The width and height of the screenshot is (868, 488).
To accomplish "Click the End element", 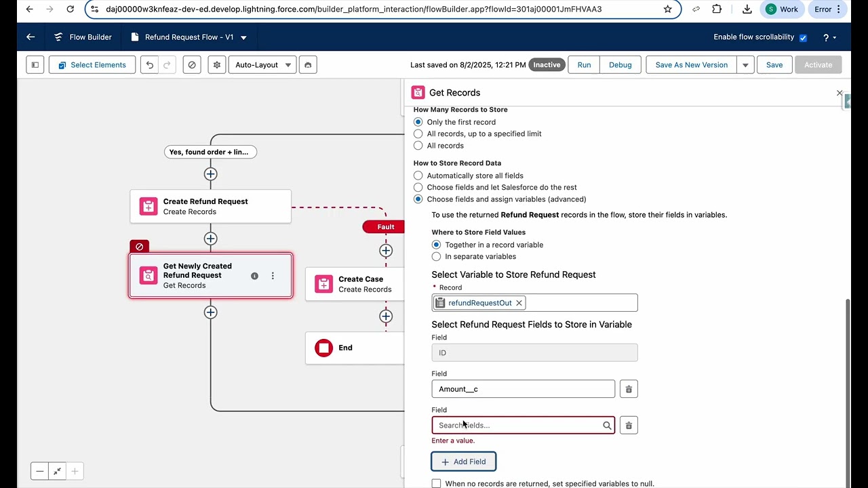I will tap(355, 348).
